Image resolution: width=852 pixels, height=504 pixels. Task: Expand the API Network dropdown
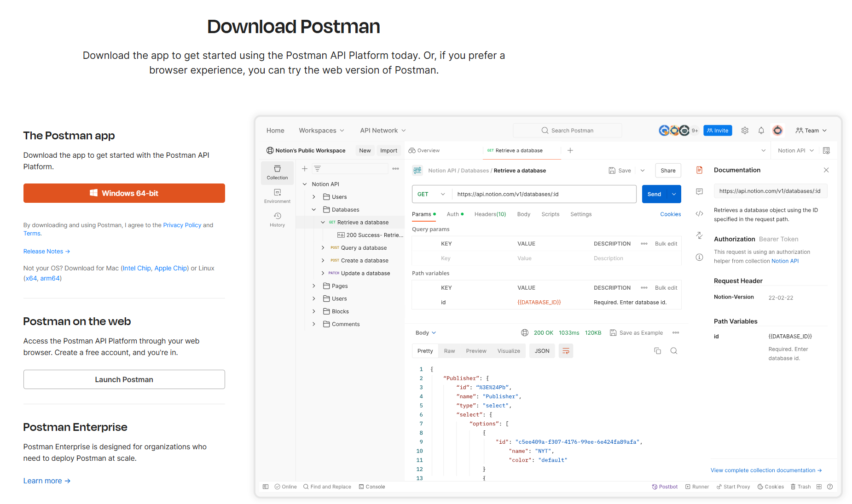[383, 131]
